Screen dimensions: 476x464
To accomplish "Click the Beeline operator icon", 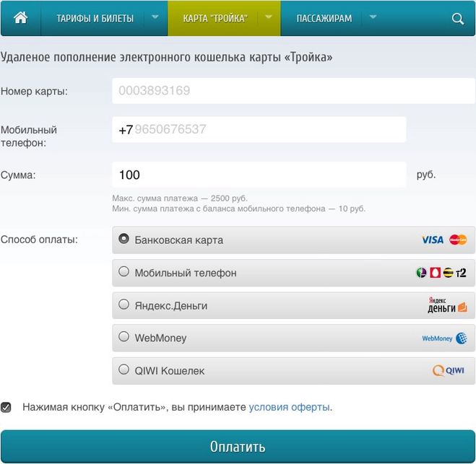I will (448, 272).
